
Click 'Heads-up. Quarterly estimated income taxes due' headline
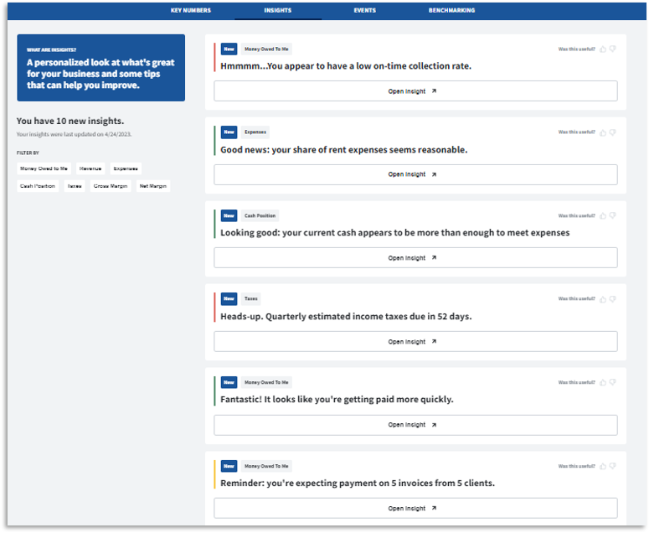(x=346, y=317)
